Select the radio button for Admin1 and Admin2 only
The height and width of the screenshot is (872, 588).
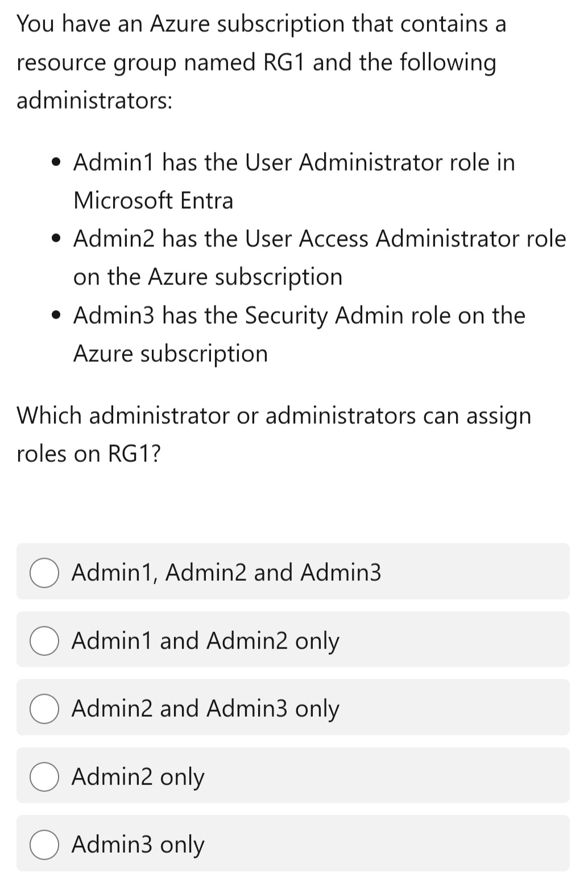(x=43, y=640)
